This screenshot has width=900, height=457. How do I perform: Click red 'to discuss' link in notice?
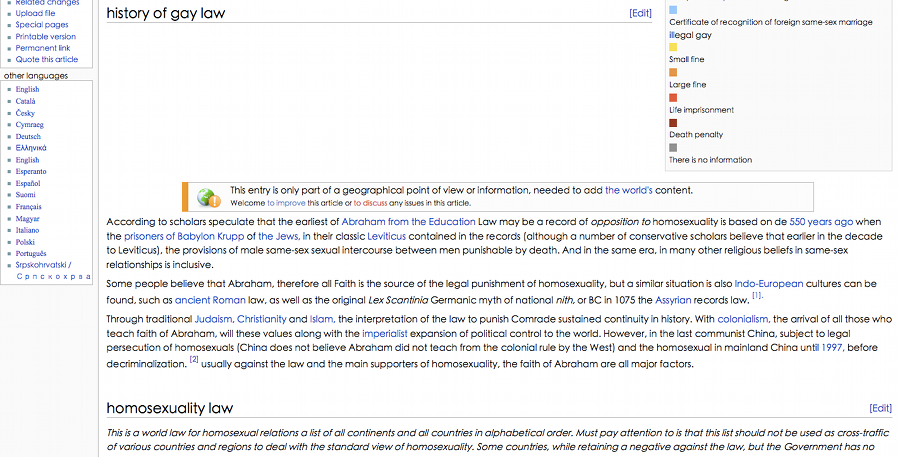pyautogui.click(x=370, y=203)
